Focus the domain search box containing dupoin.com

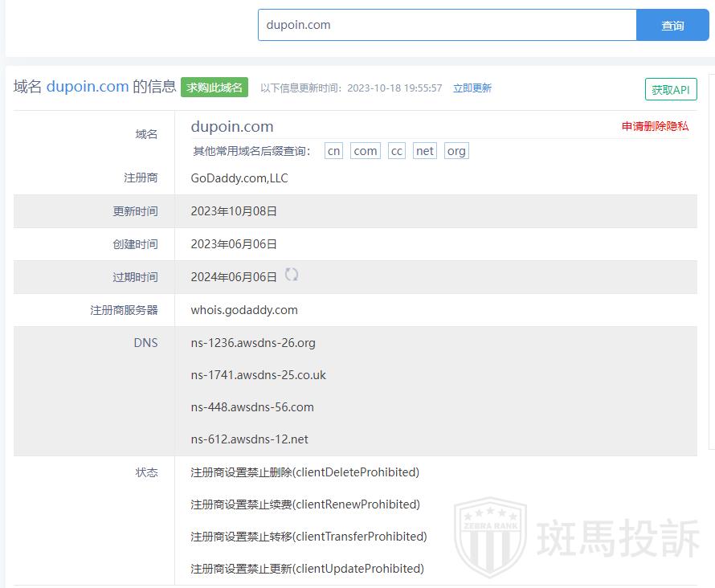click(x=447, y=25)
